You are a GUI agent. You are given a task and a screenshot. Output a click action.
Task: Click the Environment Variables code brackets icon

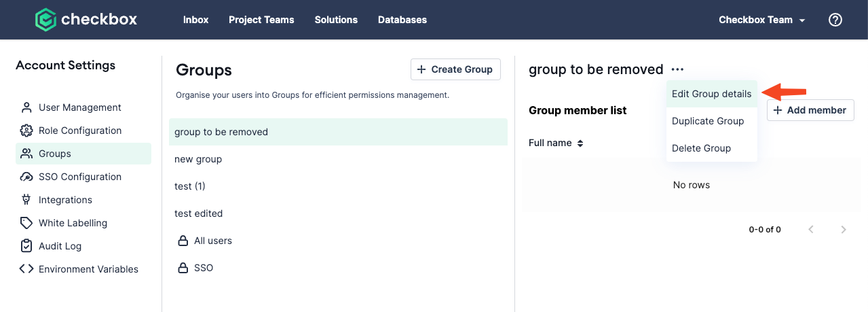coord(26,269)
